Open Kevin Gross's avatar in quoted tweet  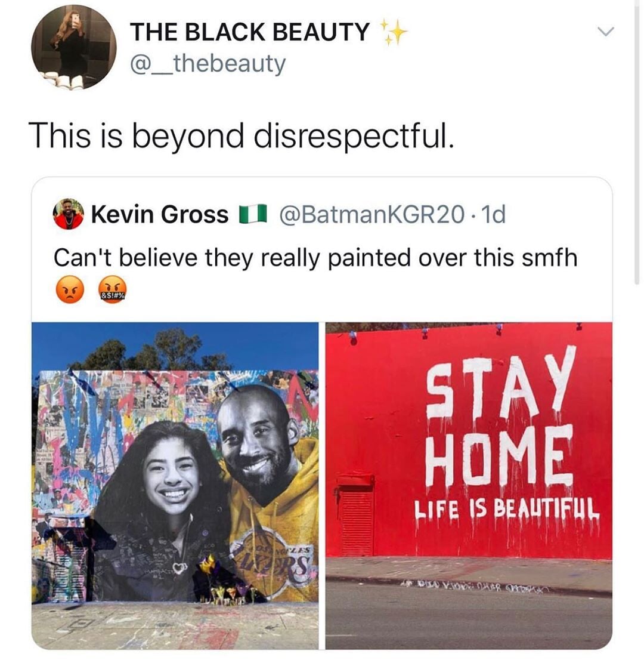point(68,214)
